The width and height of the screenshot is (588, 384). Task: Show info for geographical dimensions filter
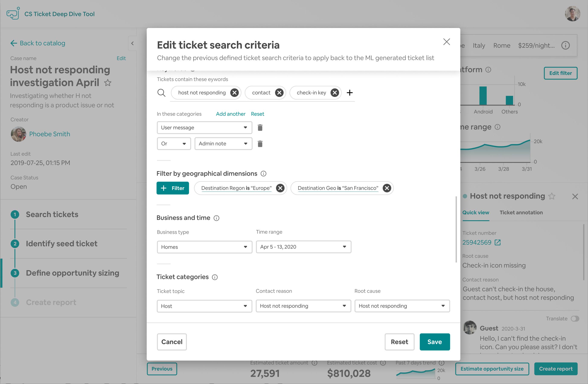[264, 174]
